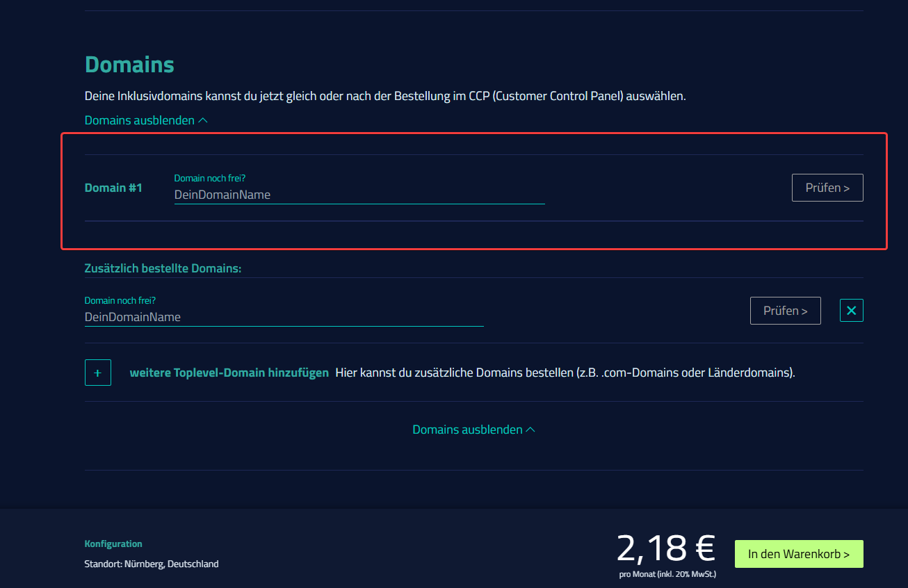908x588 pixels.
Task: Focus the additional domain name input field
Action: 284,317
